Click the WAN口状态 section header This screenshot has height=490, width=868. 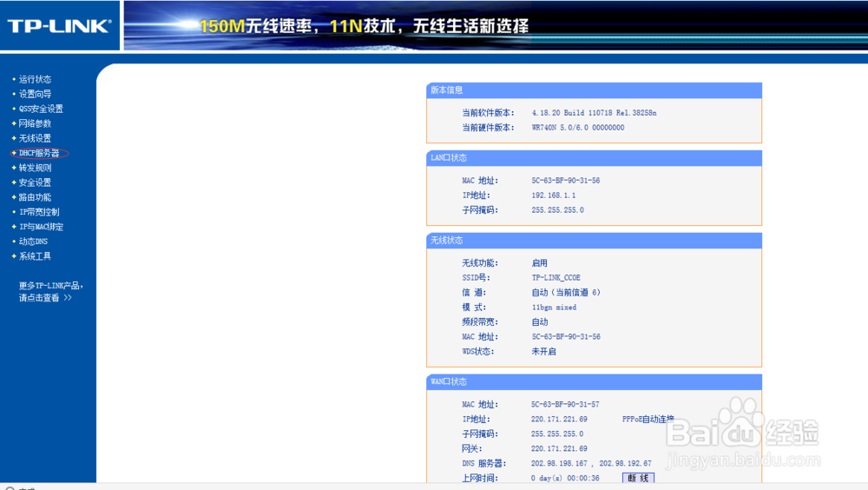594,382
